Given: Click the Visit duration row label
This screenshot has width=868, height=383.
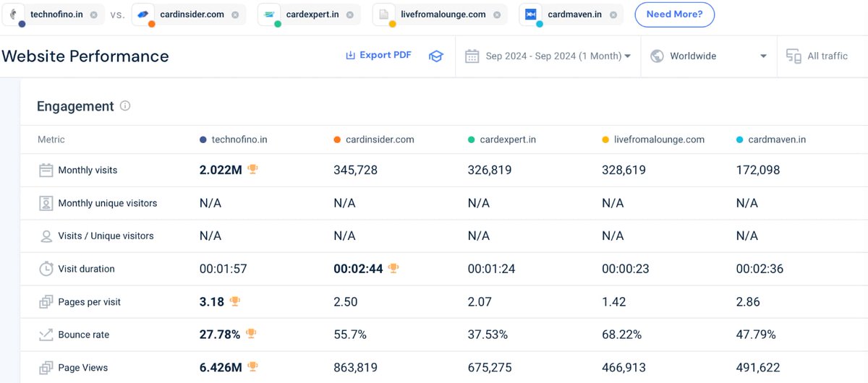Looking at the screenshot, I should coord(86,269).
